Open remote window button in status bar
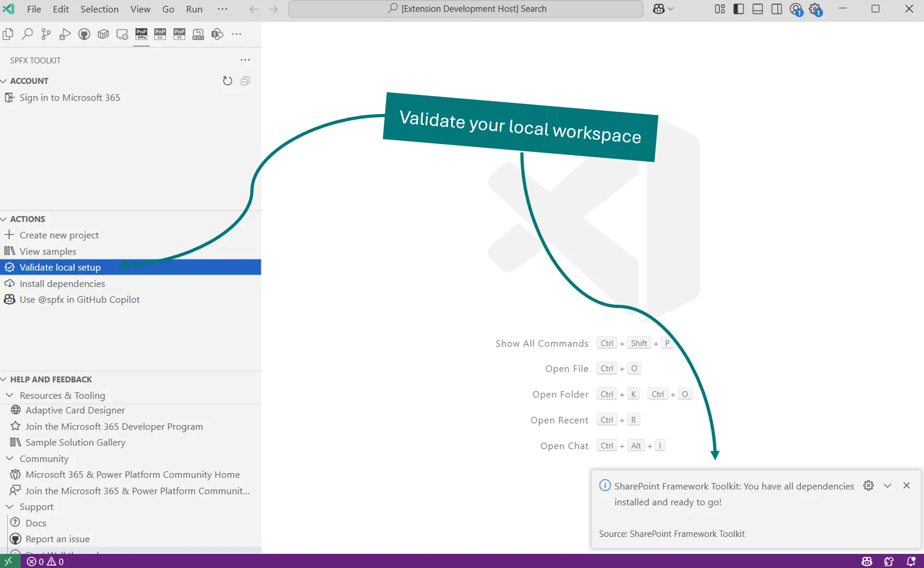 [x=9, y=561]
